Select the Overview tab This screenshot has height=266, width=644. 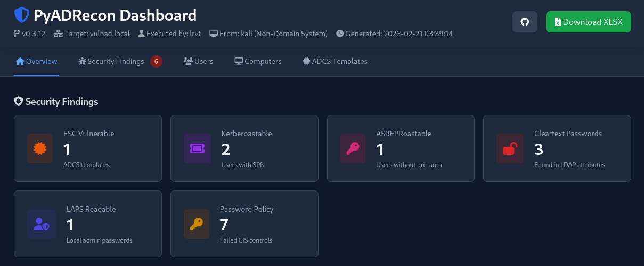pyautogui.click(x=36, y=61)
